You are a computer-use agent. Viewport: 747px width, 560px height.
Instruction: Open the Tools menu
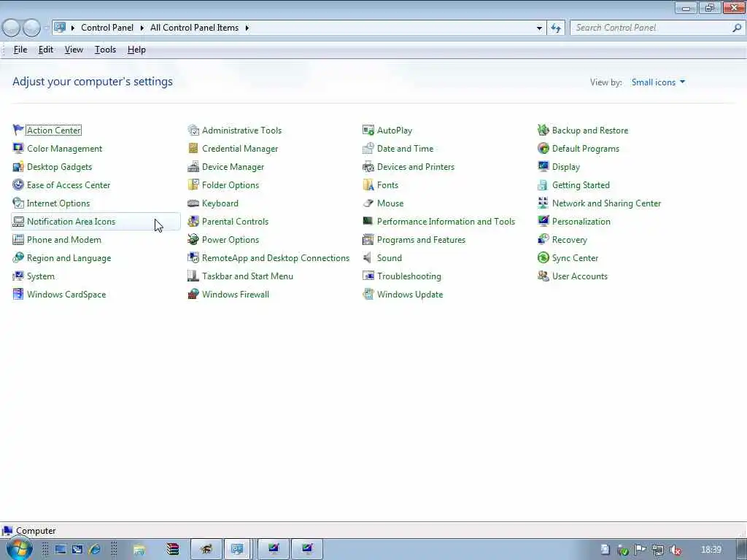coord(105,50)
